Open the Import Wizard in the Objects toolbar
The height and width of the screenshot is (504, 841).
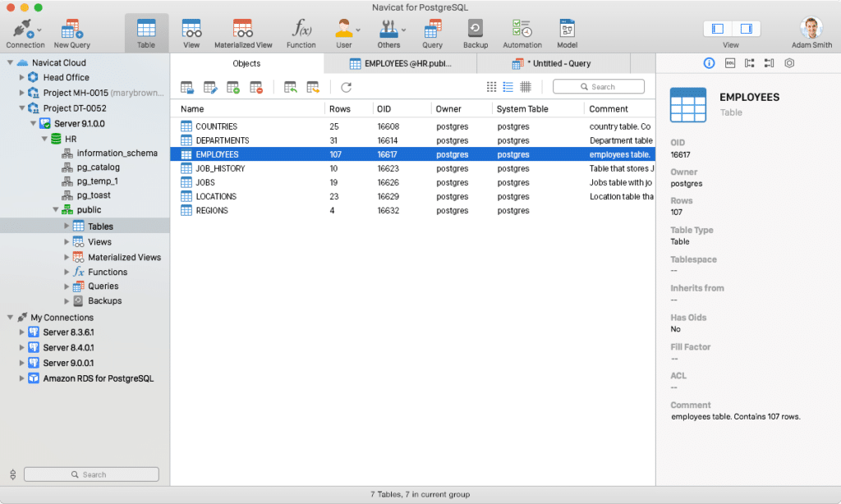pos(291,86)
